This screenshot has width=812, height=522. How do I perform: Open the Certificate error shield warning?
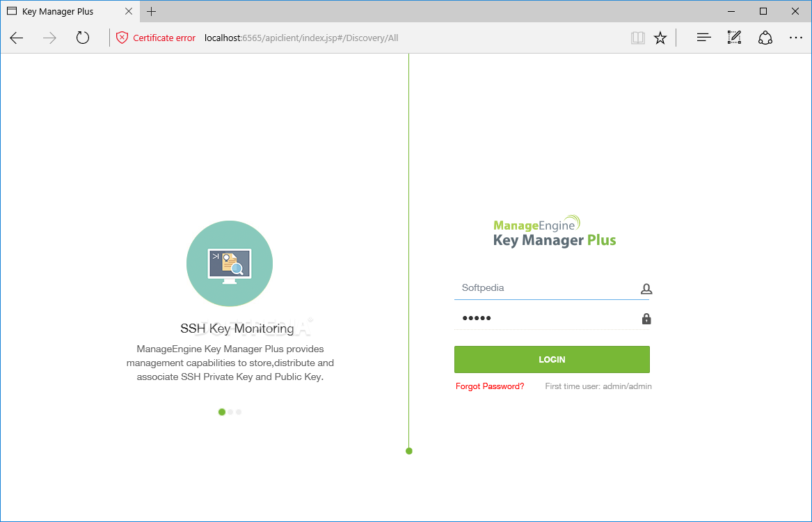tap(122, 38)
